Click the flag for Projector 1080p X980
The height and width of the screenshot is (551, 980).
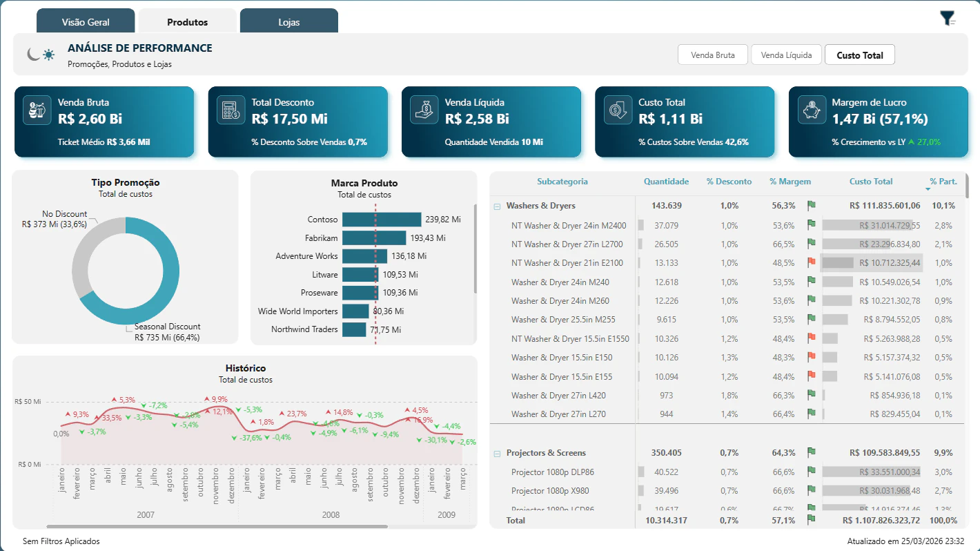click(x=812, y=490)
